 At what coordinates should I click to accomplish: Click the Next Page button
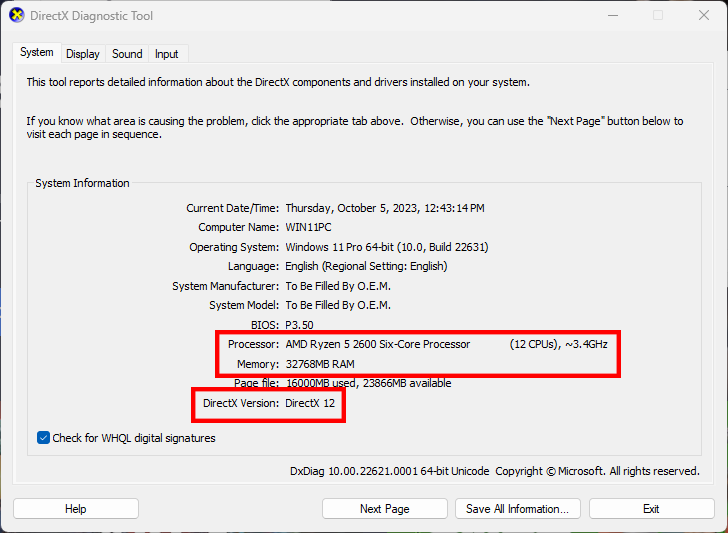[x=384, y=509]
